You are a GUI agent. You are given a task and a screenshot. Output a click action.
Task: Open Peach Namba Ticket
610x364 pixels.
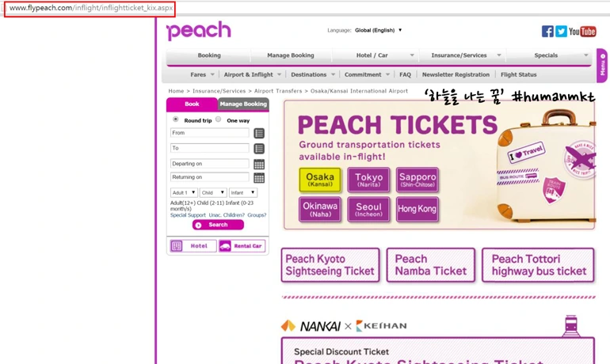431,265
